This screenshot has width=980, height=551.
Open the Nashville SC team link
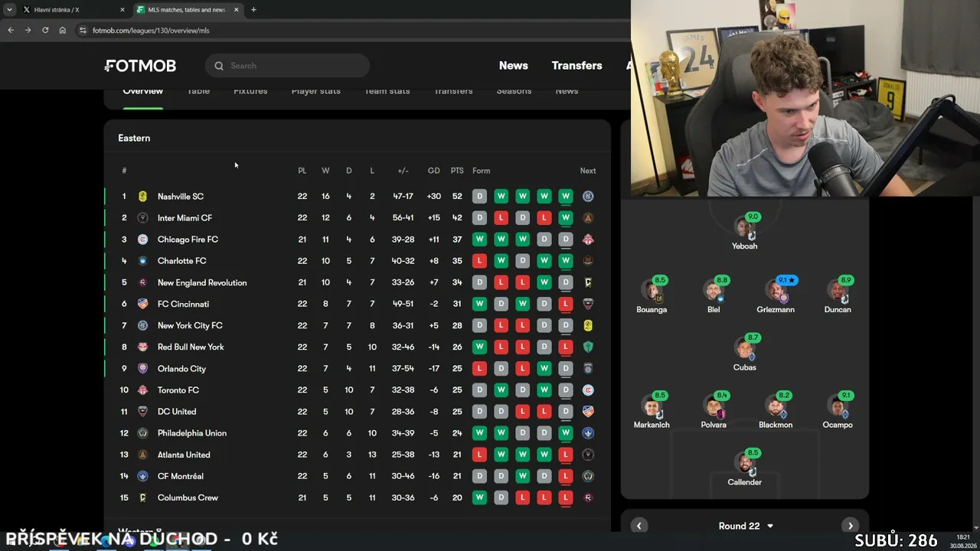[181, 197]
